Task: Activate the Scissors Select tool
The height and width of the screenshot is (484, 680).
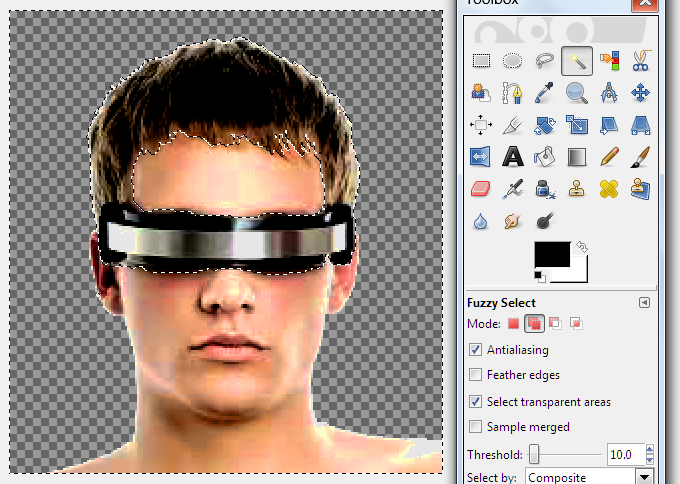Action: tap(640, 60)
